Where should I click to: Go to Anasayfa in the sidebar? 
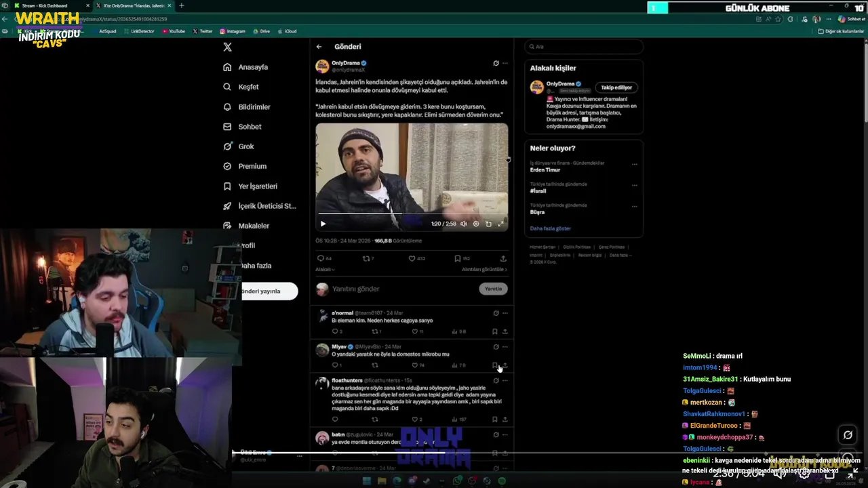[245, 67]
